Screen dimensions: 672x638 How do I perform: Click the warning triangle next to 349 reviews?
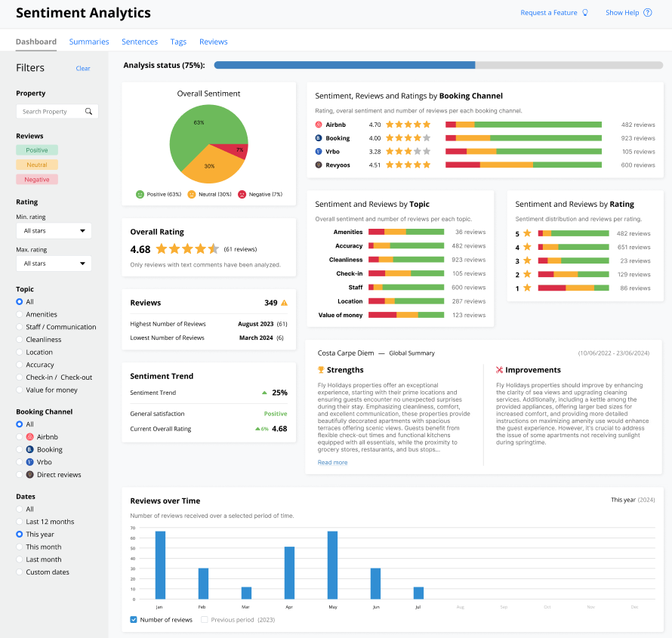click(284, 301)
